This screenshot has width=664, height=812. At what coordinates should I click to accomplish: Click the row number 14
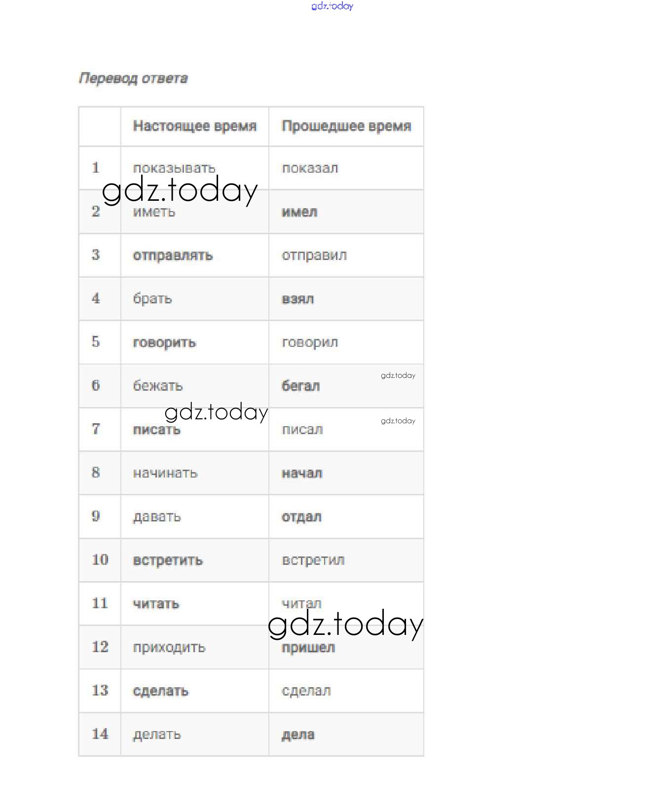point(100,734)
